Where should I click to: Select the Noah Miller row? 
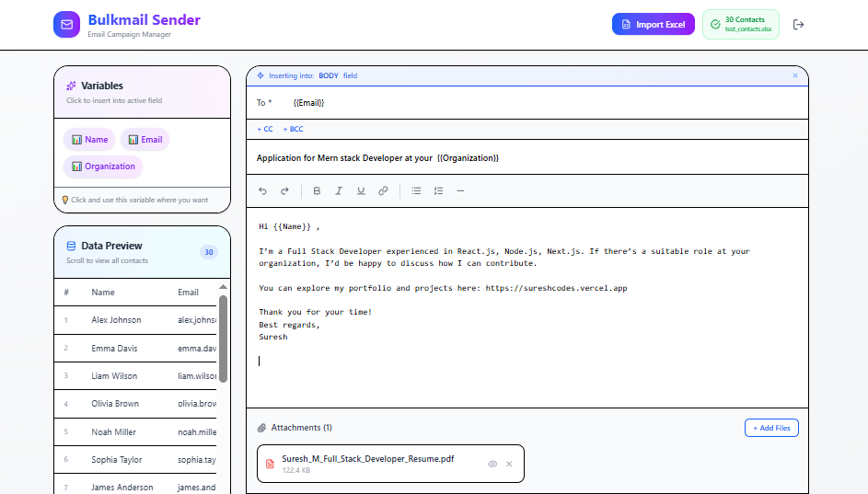pyautogui.click(x=135, y=432)
